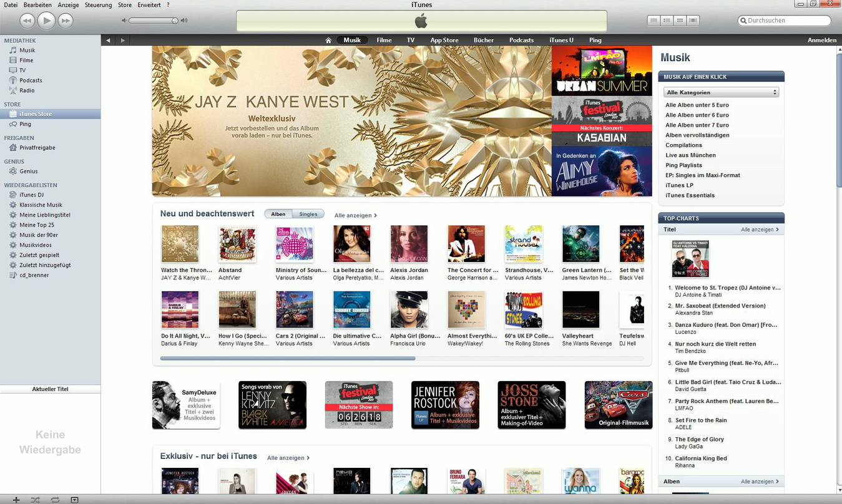Switch to song list view icon
842x504 pixels.
(x=654, y=21)
